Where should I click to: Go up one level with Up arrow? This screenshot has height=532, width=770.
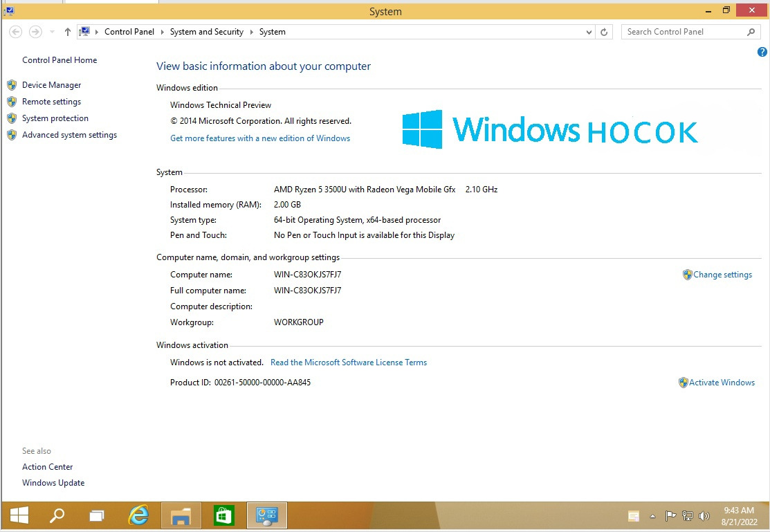68,32
